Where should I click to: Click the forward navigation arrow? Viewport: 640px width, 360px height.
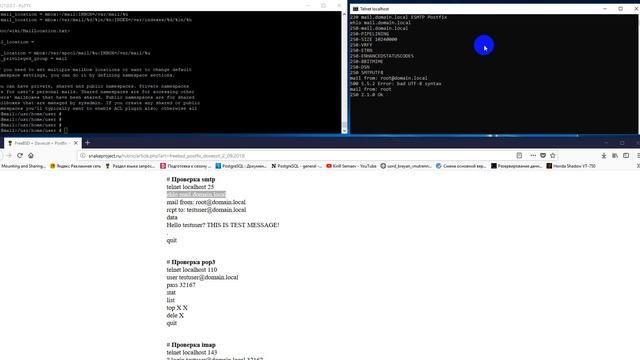(x=9, y=156)
